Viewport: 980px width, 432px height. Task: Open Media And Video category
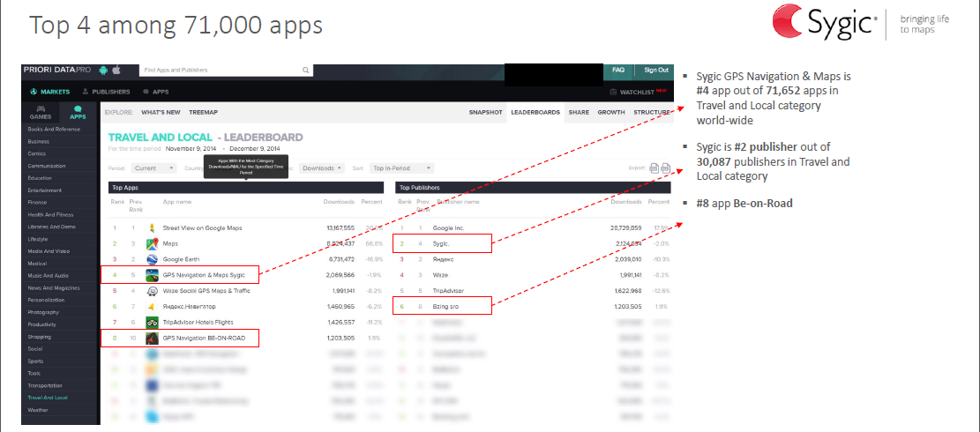tap(47, 251)
